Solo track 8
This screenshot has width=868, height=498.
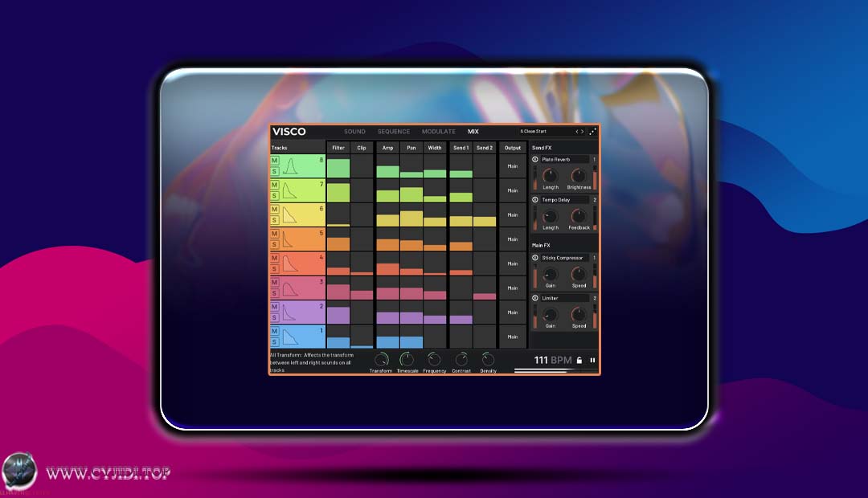(275, 171)
